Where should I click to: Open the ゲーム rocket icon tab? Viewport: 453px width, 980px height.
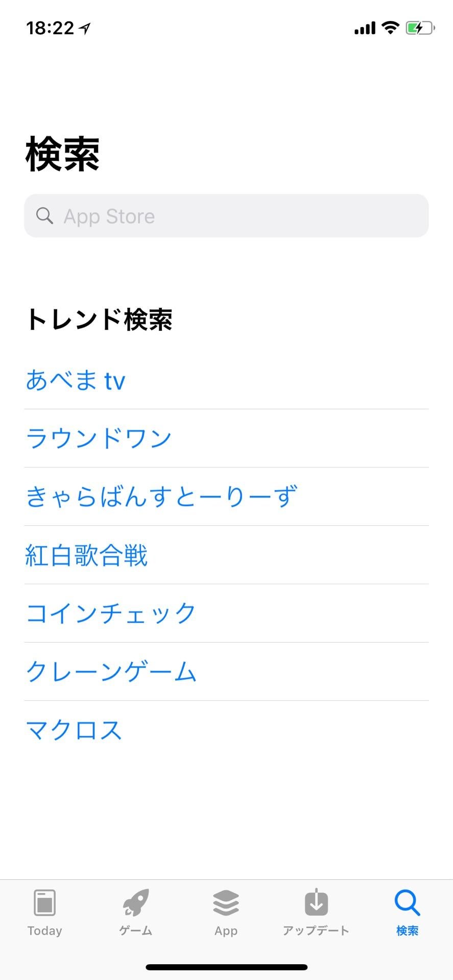[136, 902]
